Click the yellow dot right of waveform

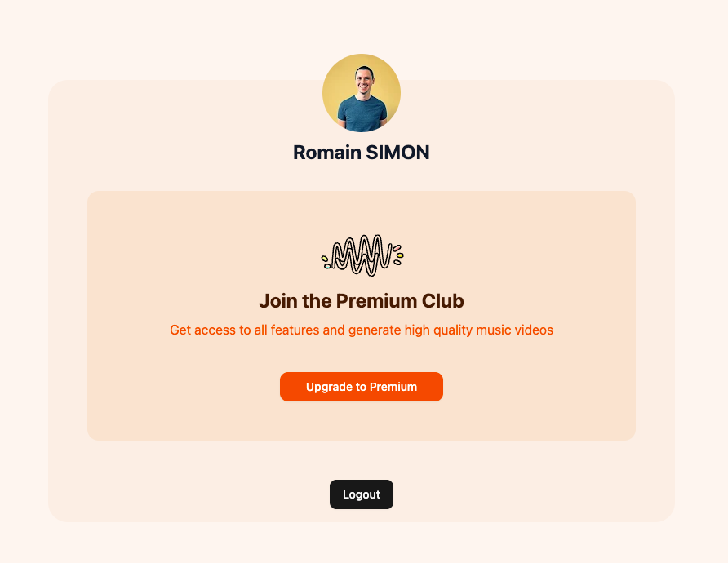coord(400,255)
